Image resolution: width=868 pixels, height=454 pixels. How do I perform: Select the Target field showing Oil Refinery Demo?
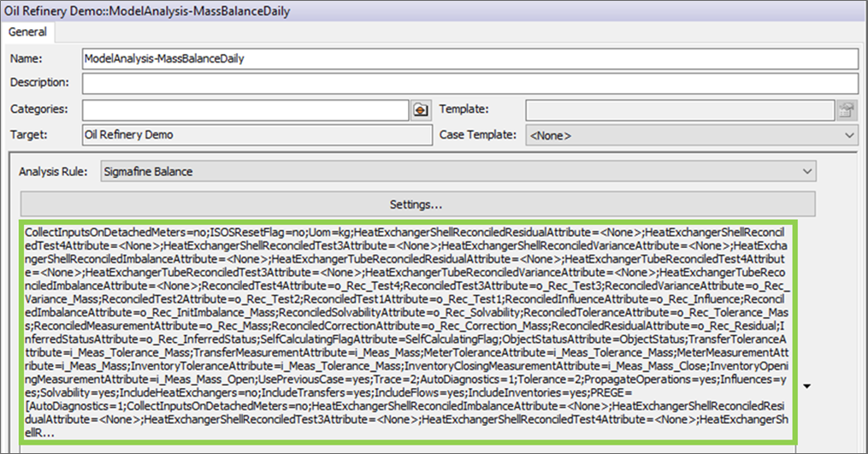[257, 135]
